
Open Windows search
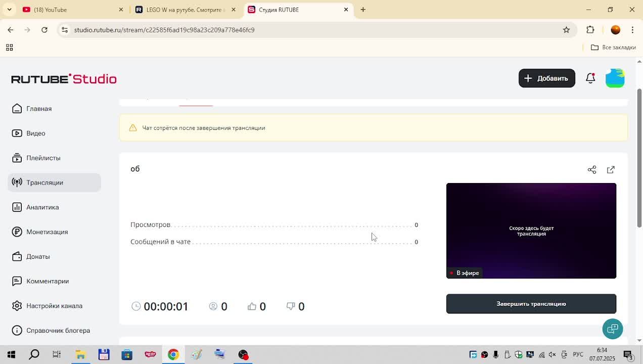(34, 354)
